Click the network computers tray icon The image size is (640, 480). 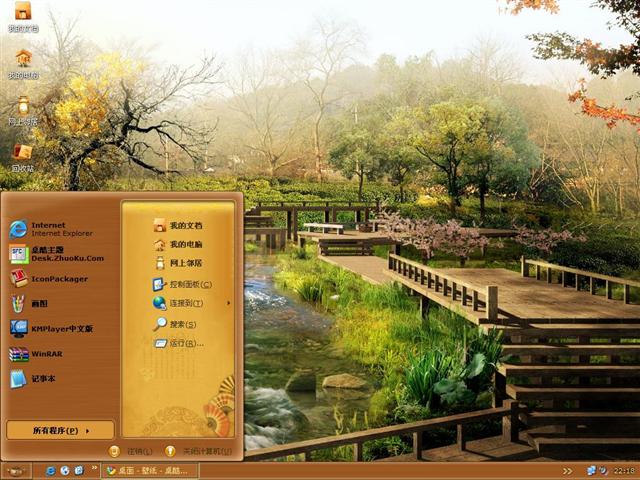[x=591, y=471]
